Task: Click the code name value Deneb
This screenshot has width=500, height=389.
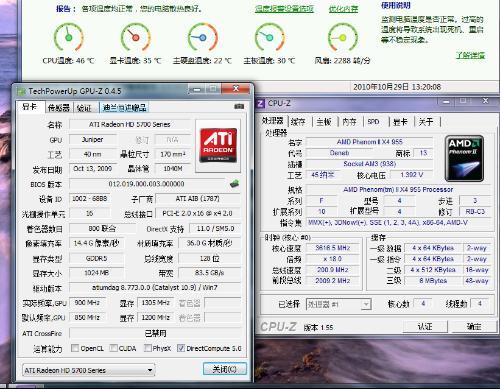Action: [x=339, y=153]
